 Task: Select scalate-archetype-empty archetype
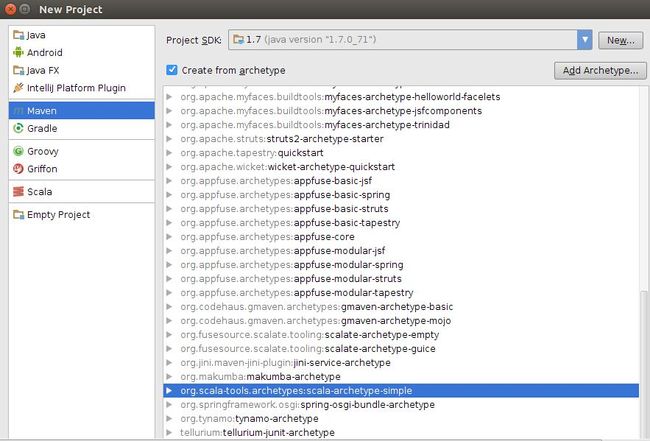[x=401, y=334]
